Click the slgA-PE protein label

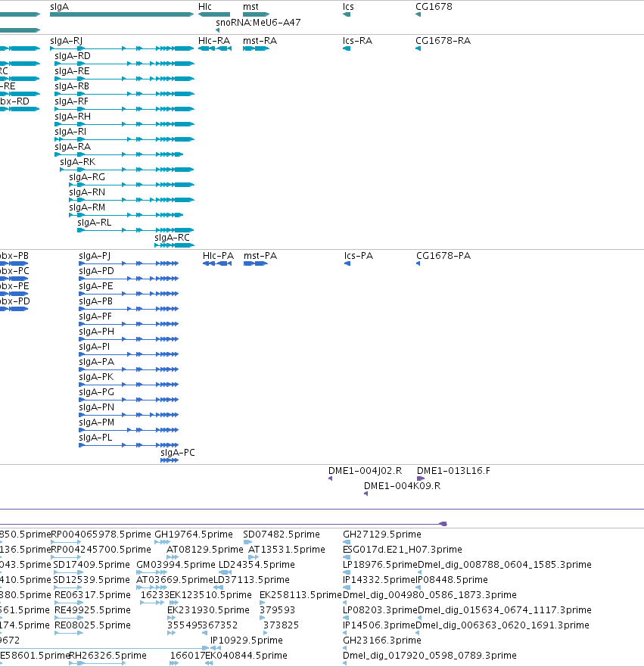tap(95, 286)
